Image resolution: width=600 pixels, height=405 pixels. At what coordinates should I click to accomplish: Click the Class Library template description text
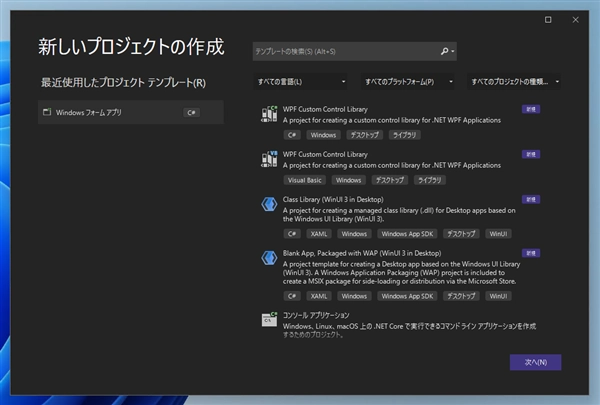pyautogui.click(x=399, y=215)
